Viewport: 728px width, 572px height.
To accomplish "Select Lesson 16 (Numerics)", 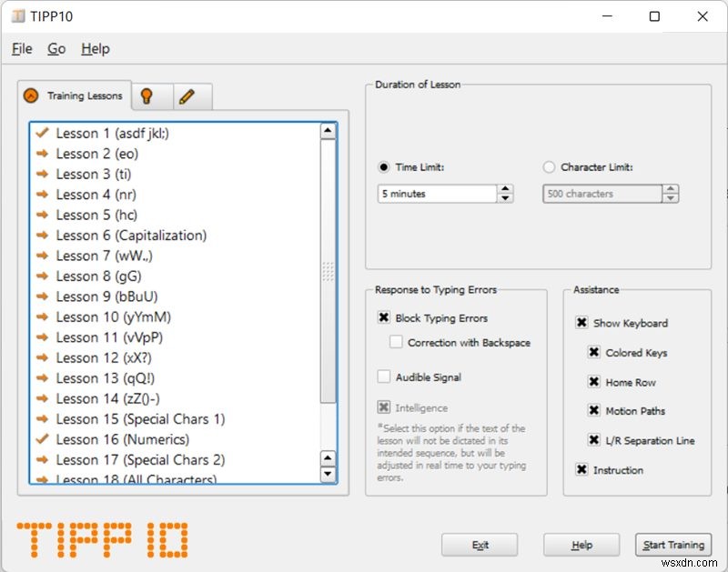I will pos(175,439).
